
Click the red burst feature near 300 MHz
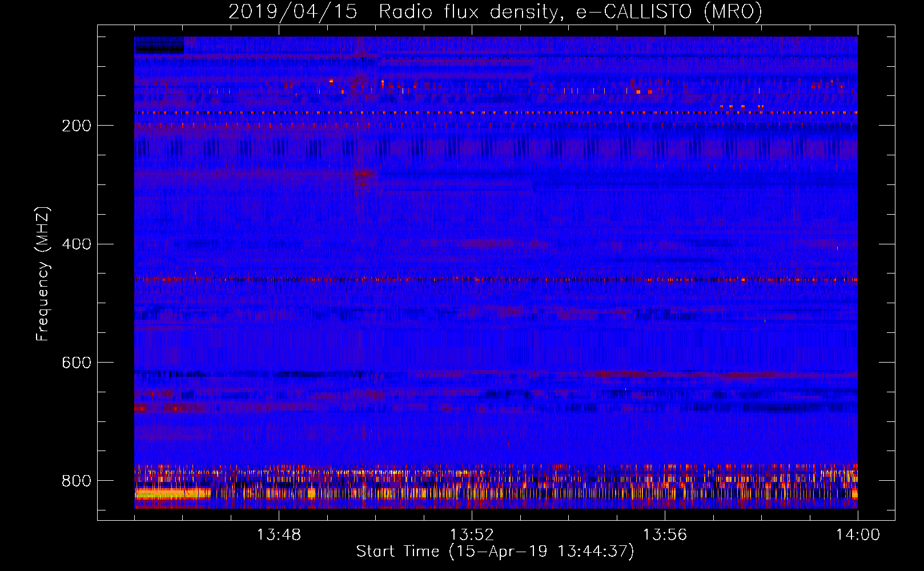[x=363, y=178]
